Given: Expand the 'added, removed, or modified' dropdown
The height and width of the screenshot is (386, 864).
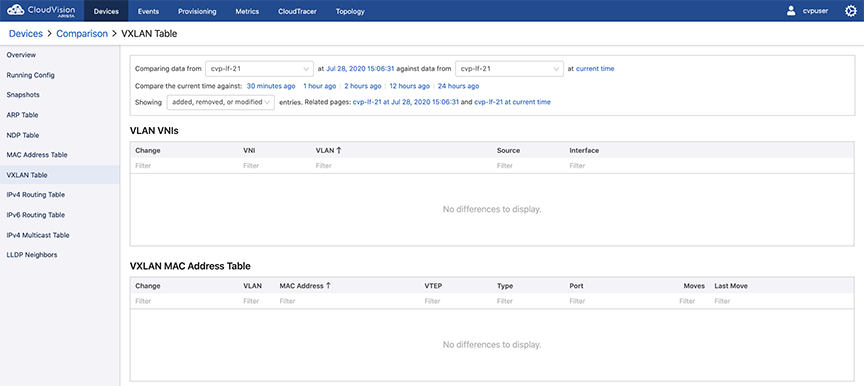Looking at the screenshot, I should coord(220,102).
